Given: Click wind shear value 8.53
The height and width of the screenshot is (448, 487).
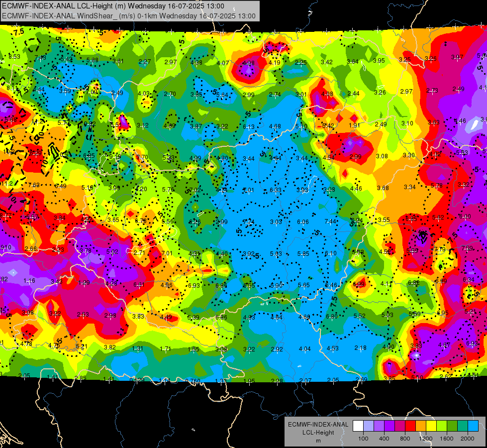Looking at the screenshot, I should 14,57.
